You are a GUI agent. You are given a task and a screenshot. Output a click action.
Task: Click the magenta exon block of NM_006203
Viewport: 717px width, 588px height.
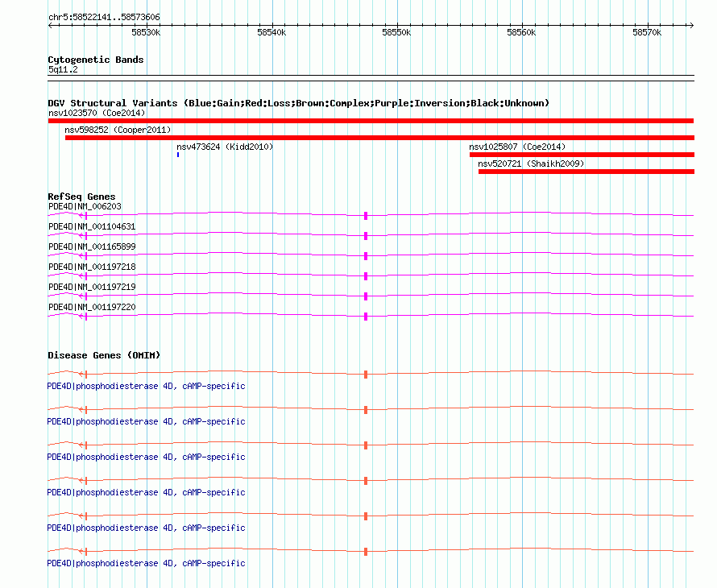[x=366, y=216]
